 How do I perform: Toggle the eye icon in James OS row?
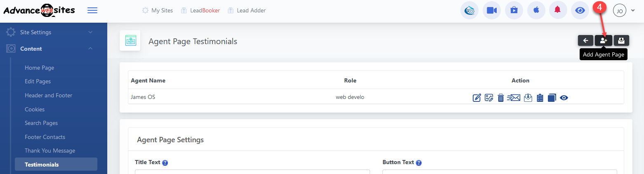pyautogui.click(x=564, y=98)
